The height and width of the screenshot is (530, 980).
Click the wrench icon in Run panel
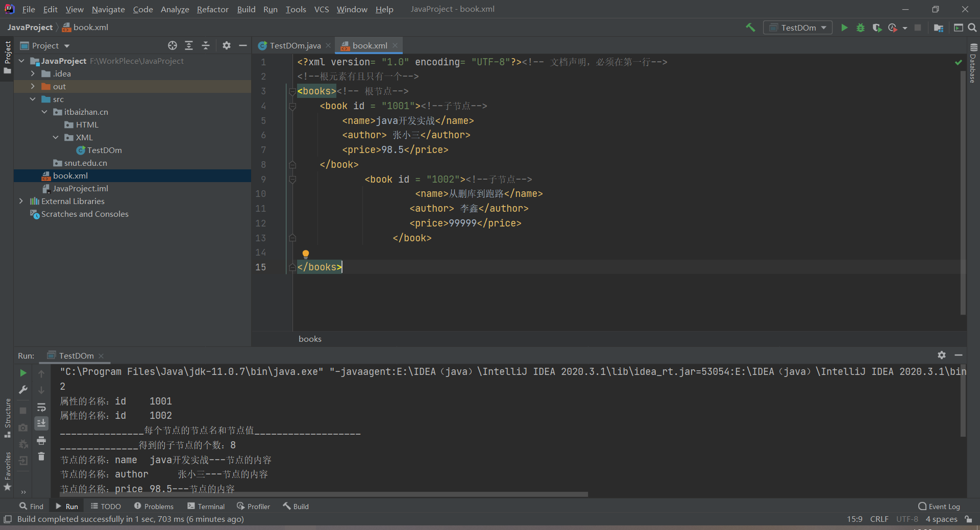click(x=23, y=390)
